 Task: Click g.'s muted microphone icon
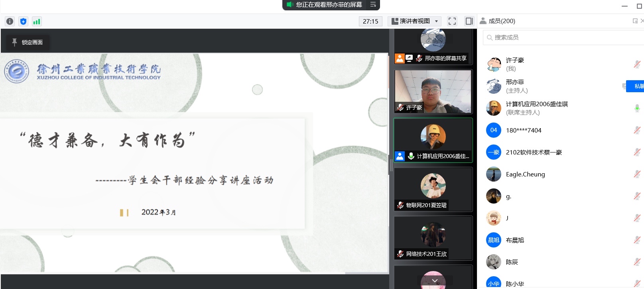637,196
